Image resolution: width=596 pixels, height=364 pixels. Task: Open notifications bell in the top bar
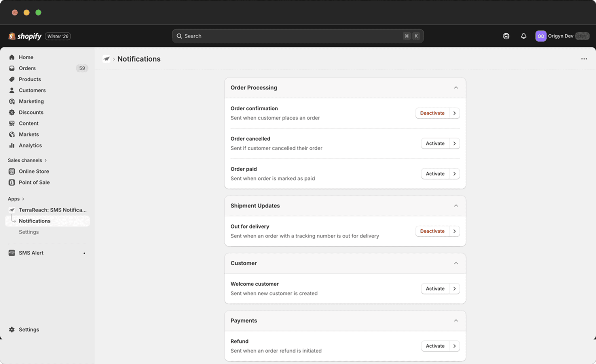click(524, 36)
